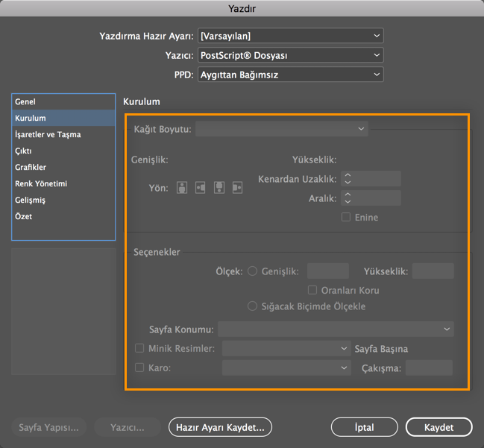This screenshot has height=448, width=484.
Task: Select the reverse portrait orientation icon
Action: tap(219, 188)
